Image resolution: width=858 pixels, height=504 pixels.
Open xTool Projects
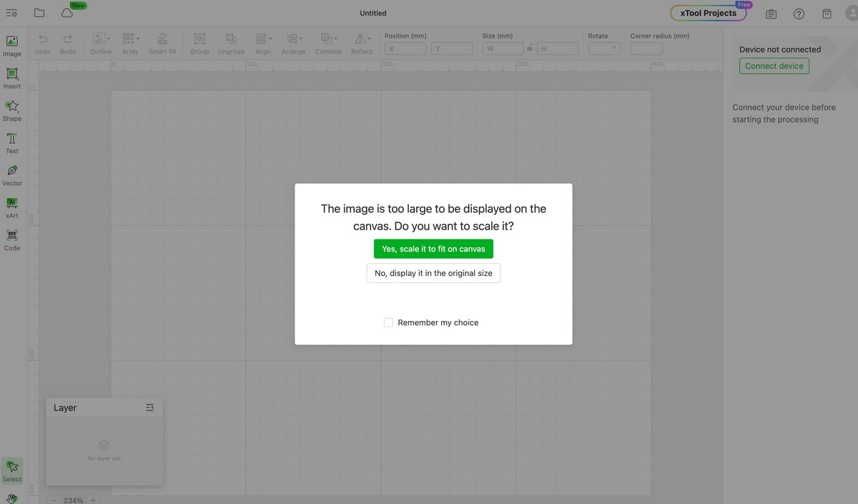tap(709, 13)
